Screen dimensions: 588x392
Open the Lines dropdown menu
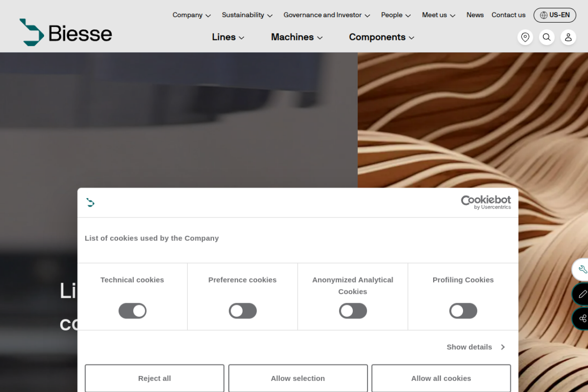click(x=228, y=37)
